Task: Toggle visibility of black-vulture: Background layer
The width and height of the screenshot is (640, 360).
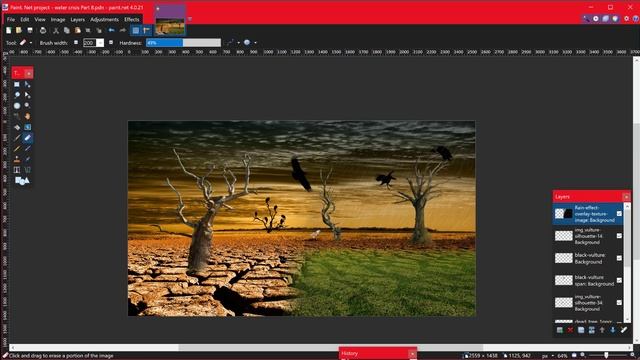Action: (x=619, y=258)
